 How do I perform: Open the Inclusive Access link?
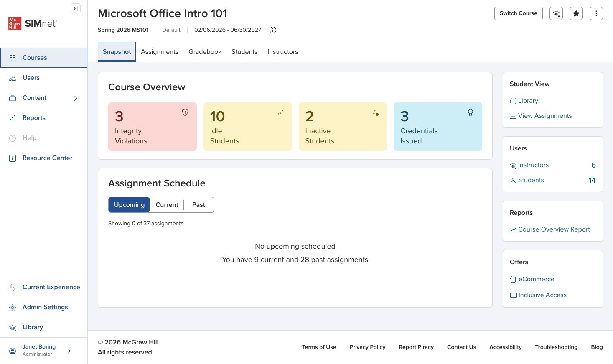[542, 295]
